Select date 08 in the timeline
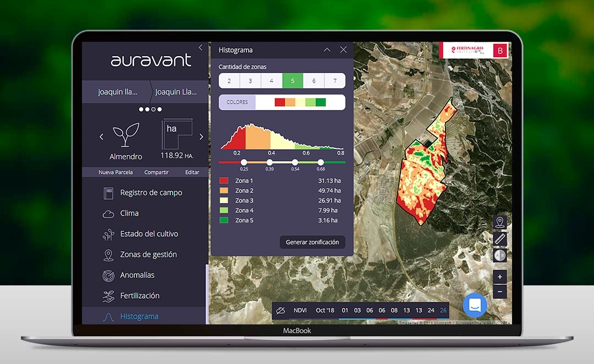594x364 pixels. pos(394,310)
